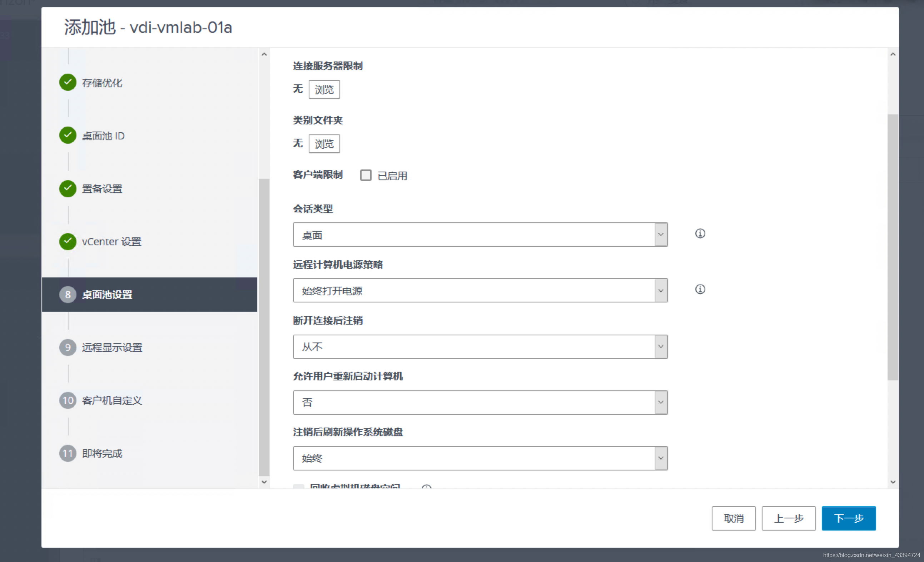Toggle 已启用 off for client restrictions
The image size is (924, 562).
(x=366, y=175)
